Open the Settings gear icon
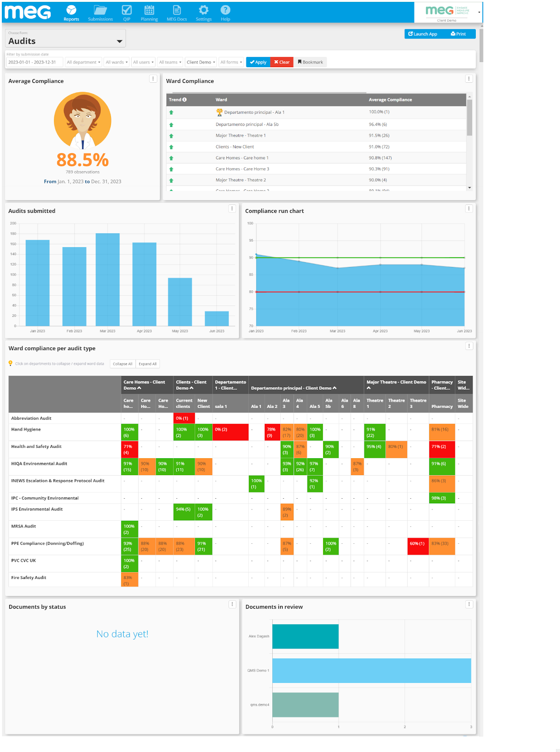This screenshot has height=752, width=560. [204, 10]
